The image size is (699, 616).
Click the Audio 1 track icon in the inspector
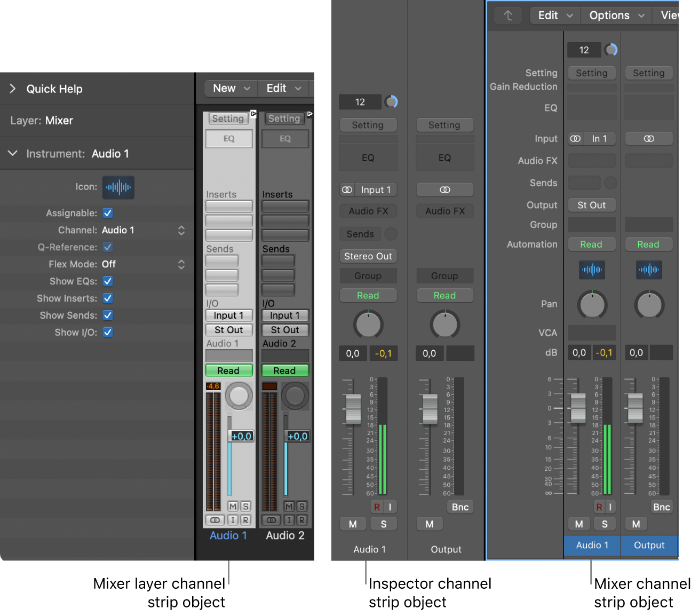pos(118,187)
